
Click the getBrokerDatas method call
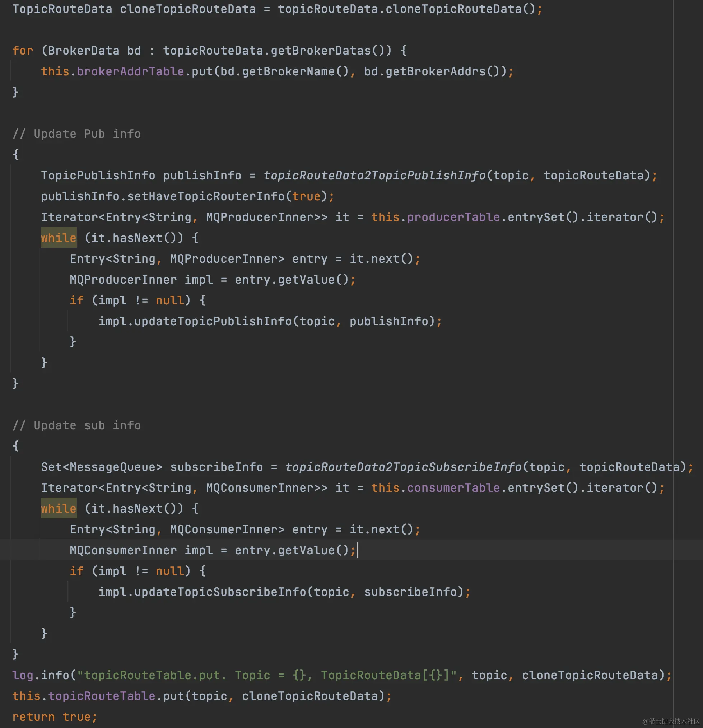pos(320,51)
